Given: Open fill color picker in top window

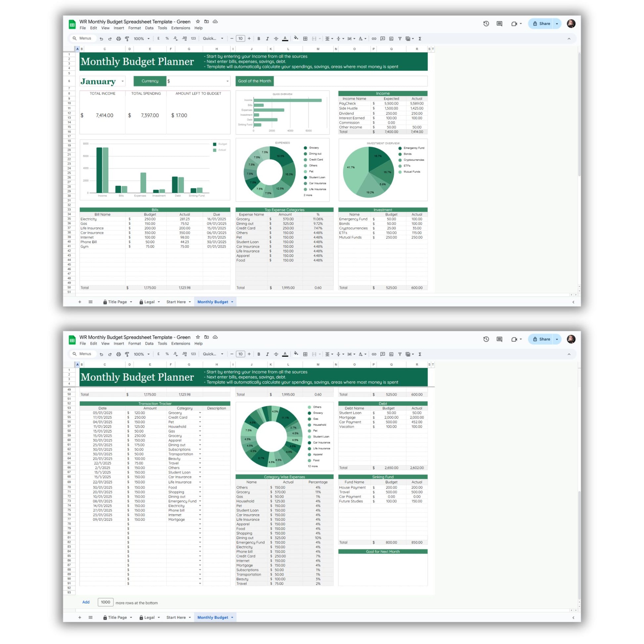Looking at the screenshot, I should point(296,38).
